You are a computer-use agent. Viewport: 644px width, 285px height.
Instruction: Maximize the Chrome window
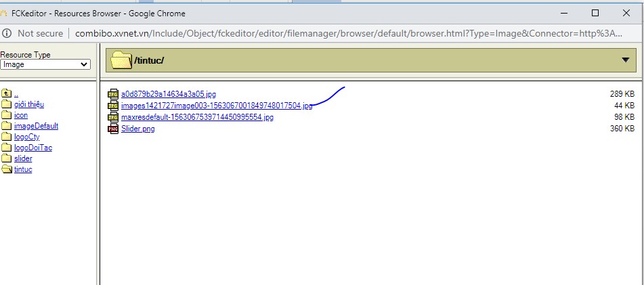click(595, 13)
